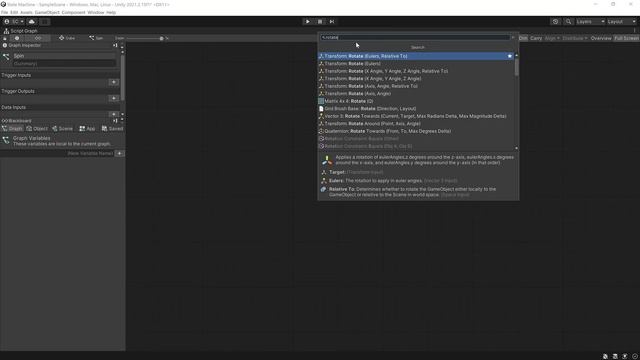Viewport: 640px width, 360px height.
Task: Click the Graph Inspector scrollbar
Action: click(x=122, y=78)
